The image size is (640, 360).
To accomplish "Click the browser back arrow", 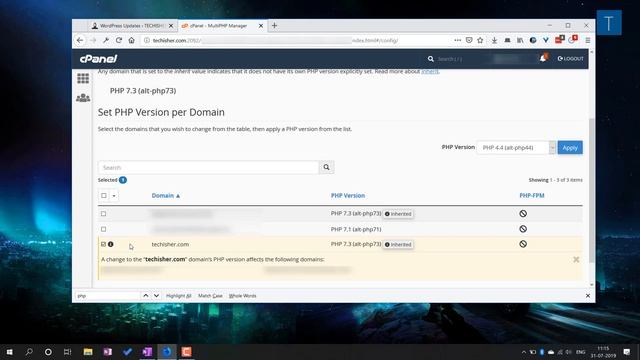I will [80, 40].
